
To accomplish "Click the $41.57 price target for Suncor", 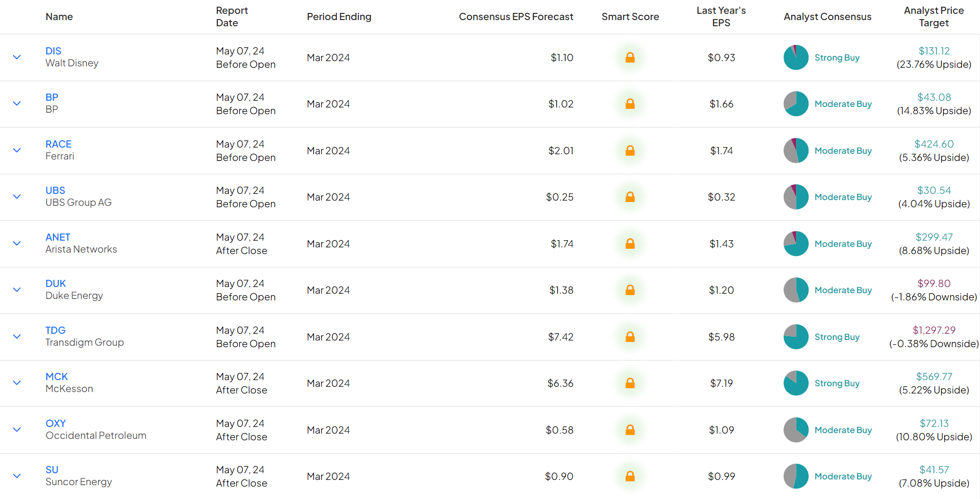I will [x=934, y=470].
